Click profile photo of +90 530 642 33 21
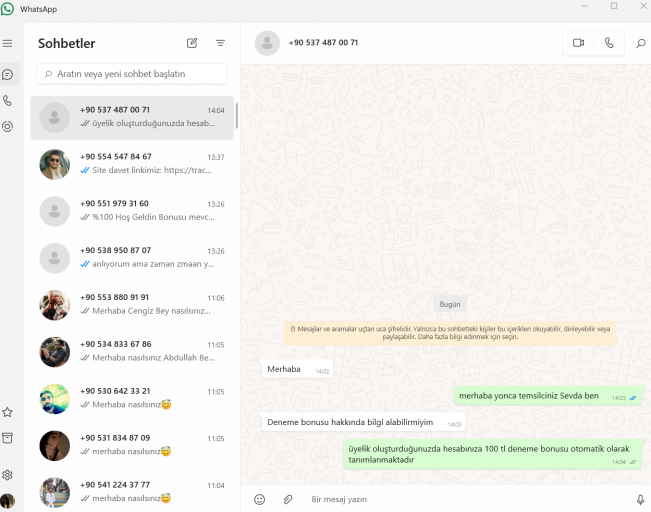 (x=54, y=399)
